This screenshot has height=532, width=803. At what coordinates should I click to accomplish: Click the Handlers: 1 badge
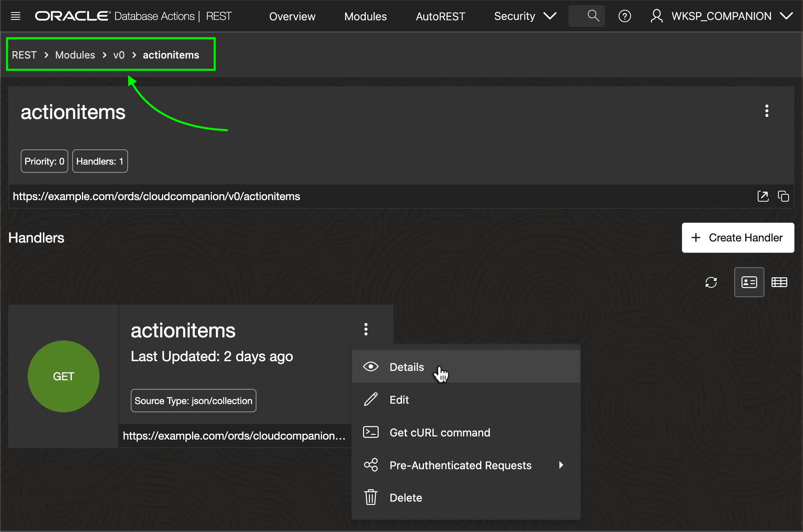point(100,161)
